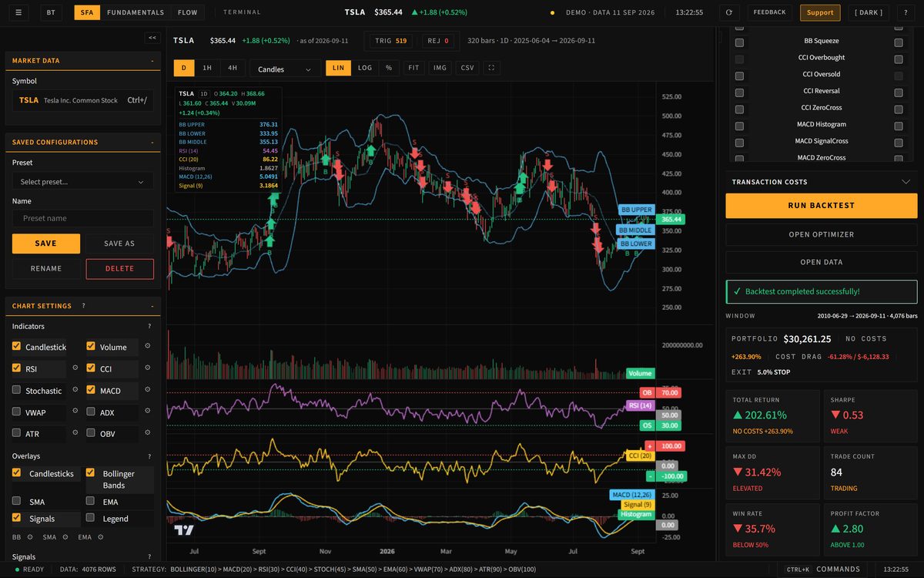
Task: Collapse Chart Settings panel minus icon
Action: click(152, 306)
